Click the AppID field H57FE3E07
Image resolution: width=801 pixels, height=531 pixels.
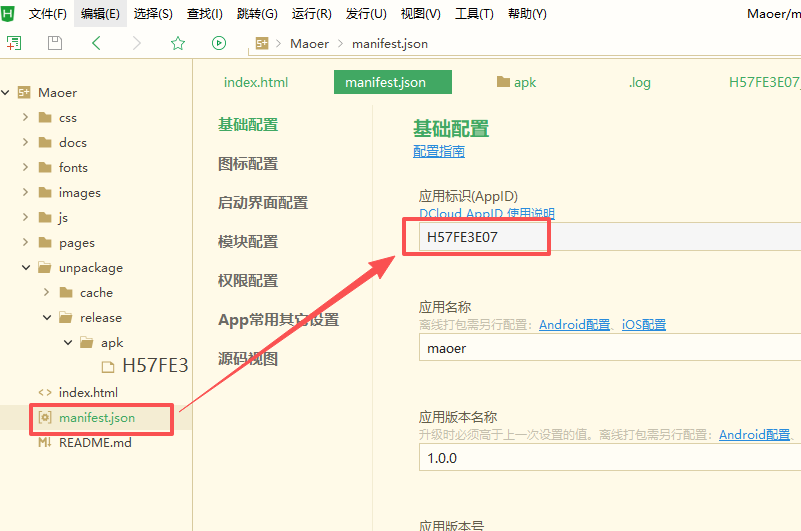click(610, 237)
